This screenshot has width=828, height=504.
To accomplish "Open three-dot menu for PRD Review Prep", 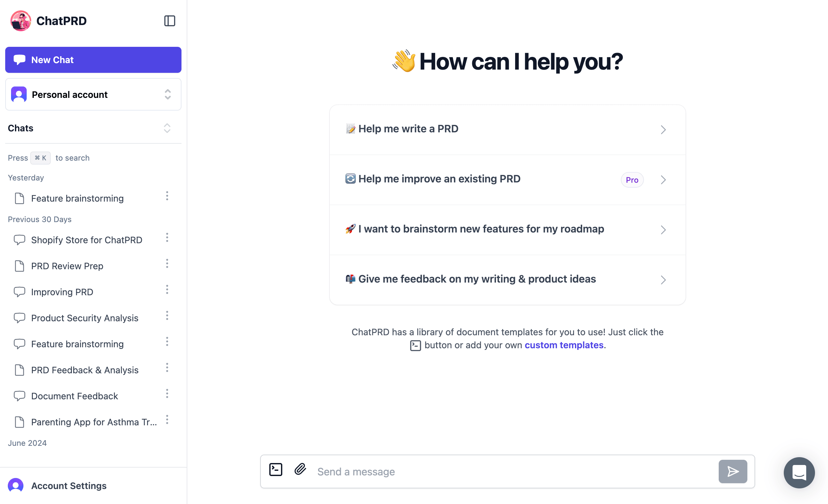I will (x=167, y=264).
